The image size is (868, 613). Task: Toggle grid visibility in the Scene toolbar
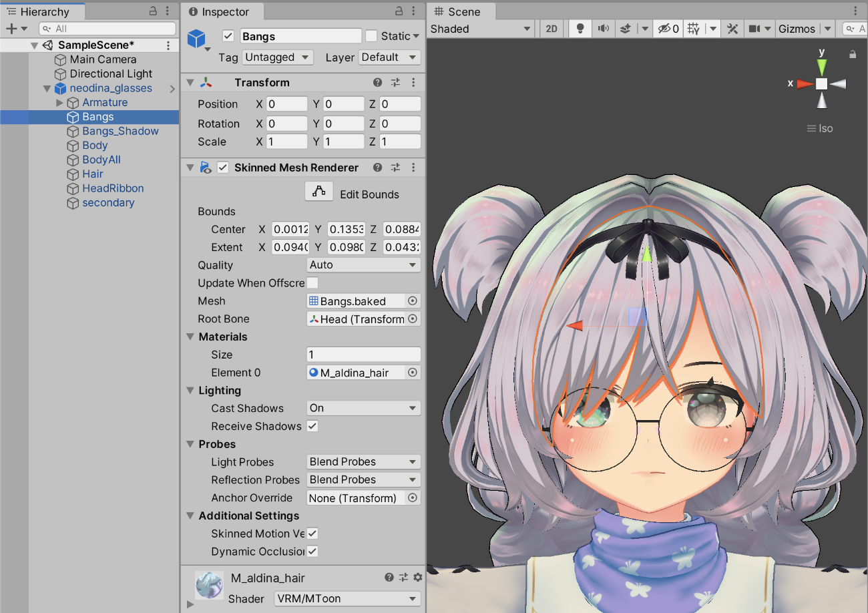694,29
